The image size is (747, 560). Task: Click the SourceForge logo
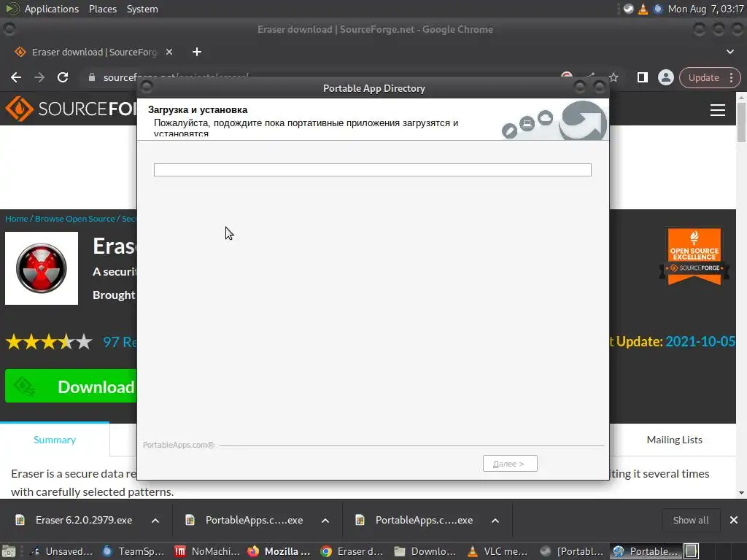point(71,109)
